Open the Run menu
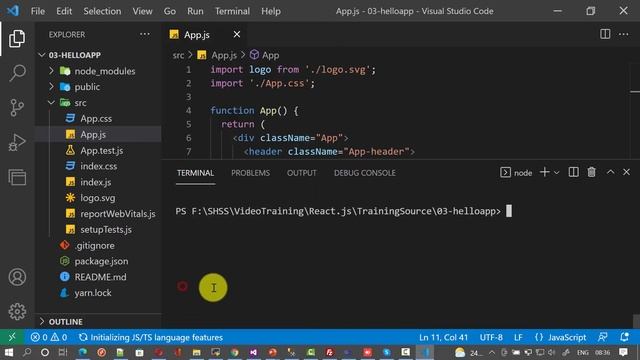Image resolution: width=640 pixels, height=360 pixels. (x=195, y=11)
